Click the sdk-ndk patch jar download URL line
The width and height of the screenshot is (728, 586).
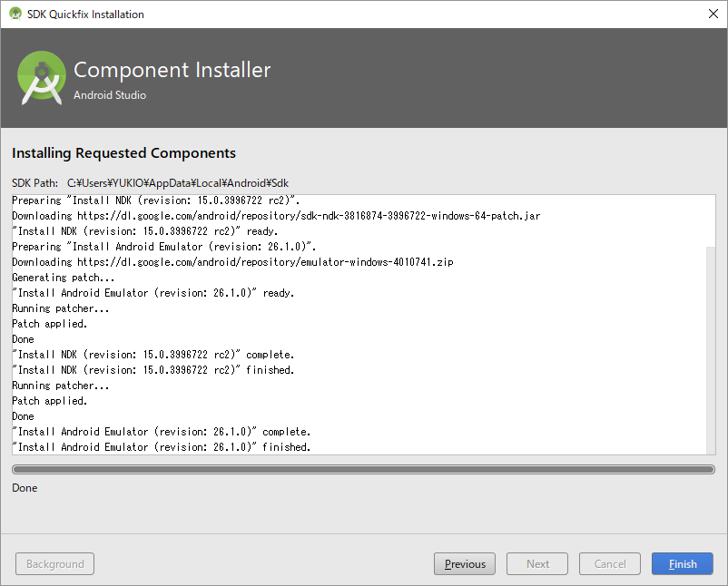point(289,215)
